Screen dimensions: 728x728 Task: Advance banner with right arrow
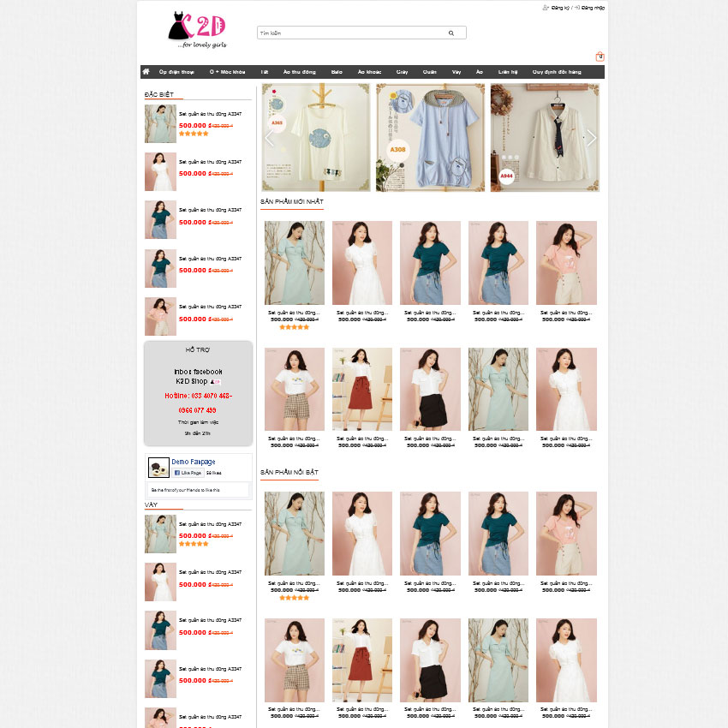[x=591, y=138]
